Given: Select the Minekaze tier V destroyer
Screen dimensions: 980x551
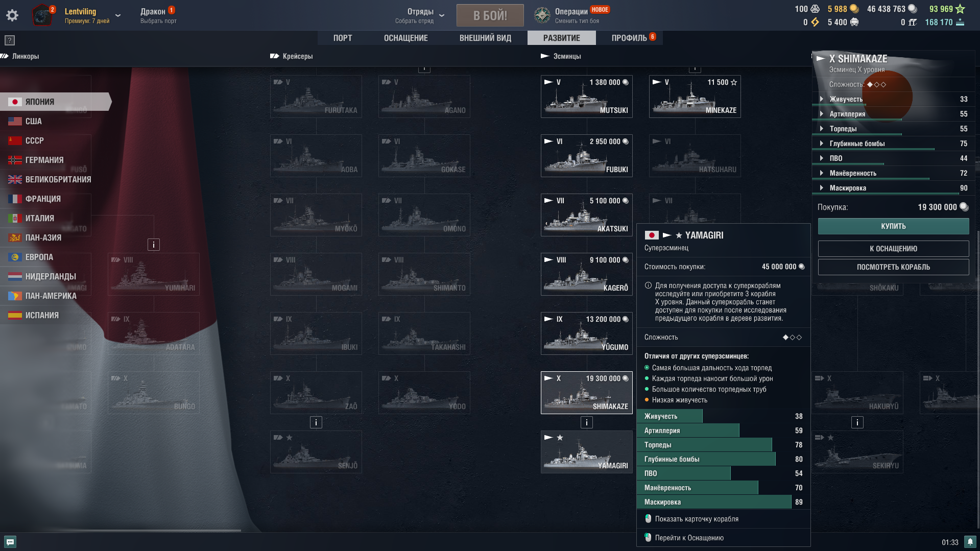Looking at the screenshot, I should tap(695, 97).
